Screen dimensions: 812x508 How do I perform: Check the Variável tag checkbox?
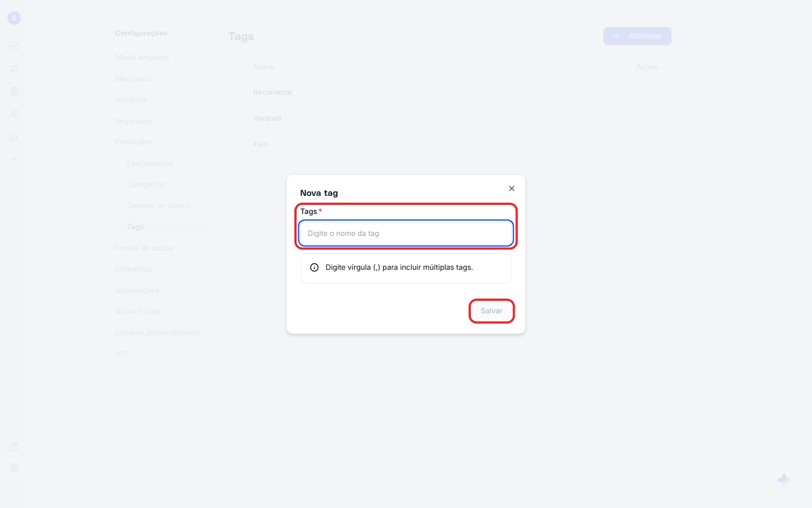pos(241,119)
